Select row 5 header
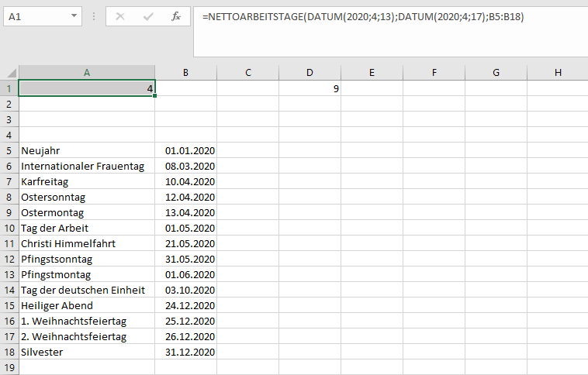Image resolution: width=588 pixels, height=375 pixels. pyautogui.click(x=9, y=150)
